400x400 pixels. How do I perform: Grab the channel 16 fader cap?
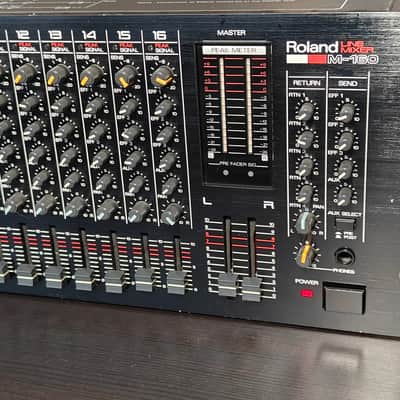pyautogui.click(x=176, y=282)
